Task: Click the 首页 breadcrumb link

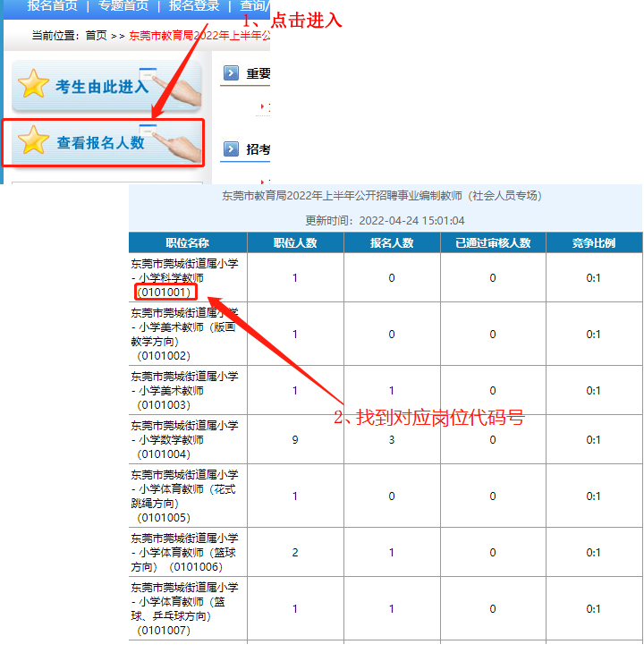Action: [96, 36]
